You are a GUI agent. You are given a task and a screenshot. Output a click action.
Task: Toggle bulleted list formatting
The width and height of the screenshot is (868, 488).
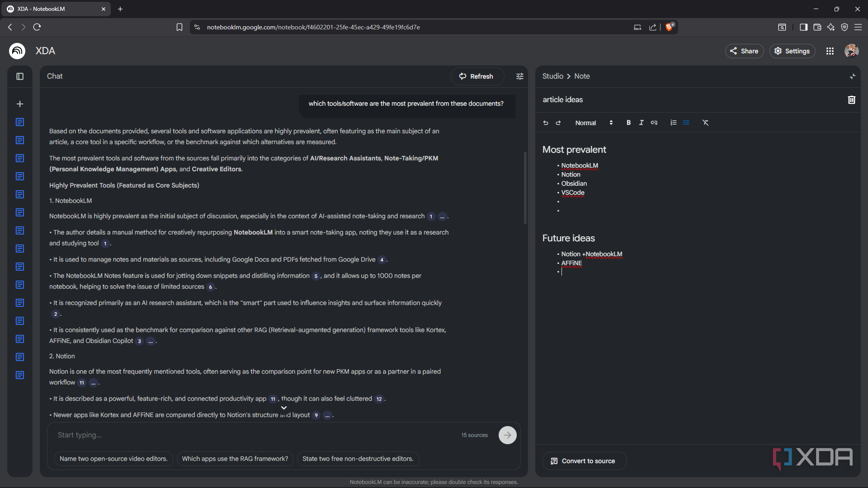[x=686, y=123]
